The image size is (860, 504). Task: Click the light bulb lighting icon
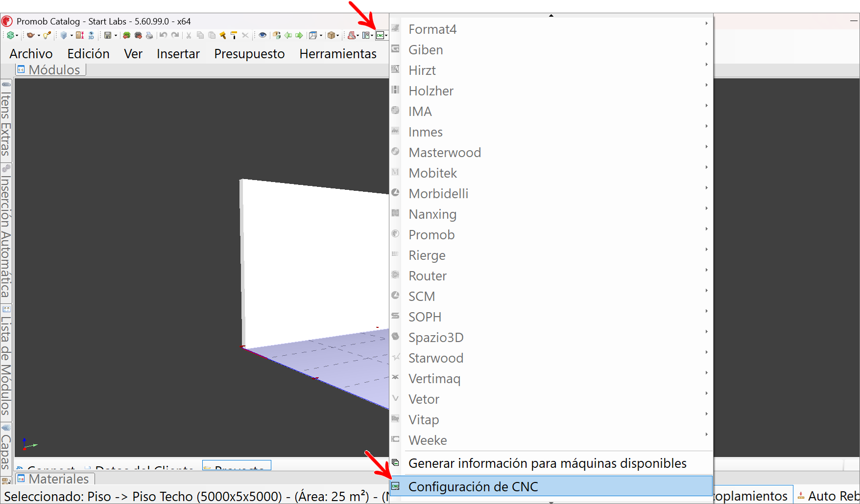pos(47,35)
